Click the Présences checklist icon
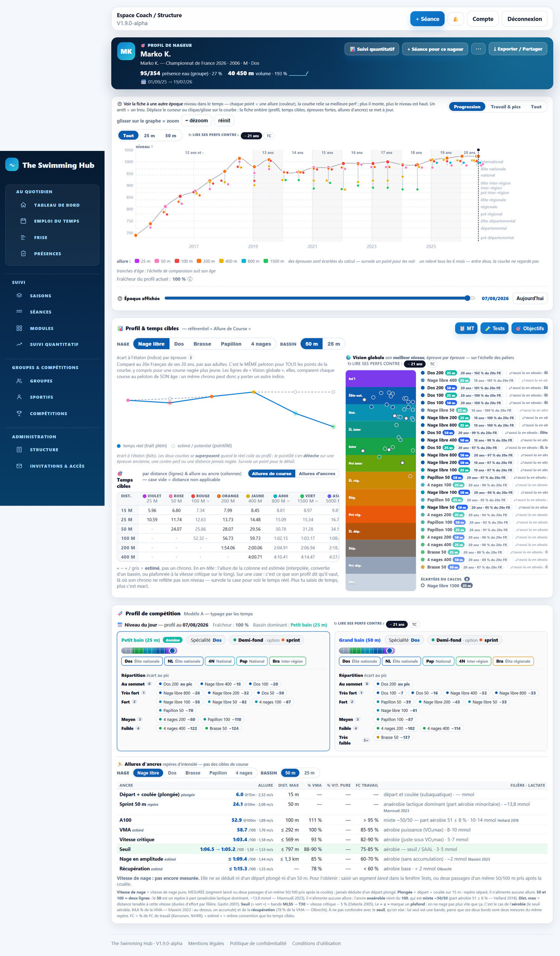This screenshot has height=956, width=560. [x=23, y=253]
